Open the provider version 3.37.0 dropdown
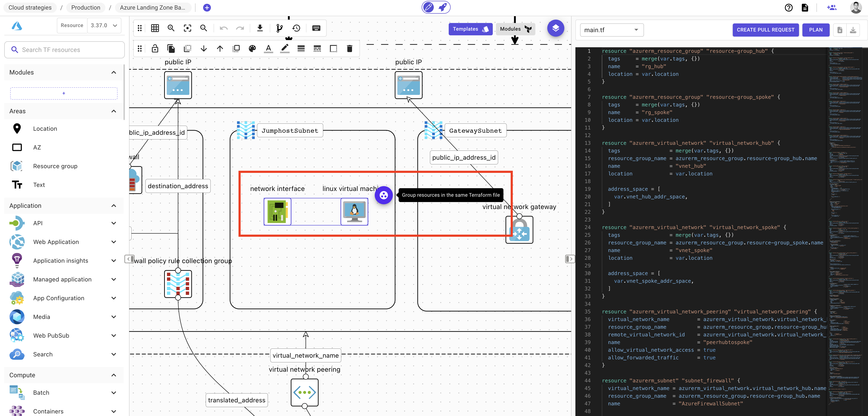The image size is (868, 416). point(104,26)
